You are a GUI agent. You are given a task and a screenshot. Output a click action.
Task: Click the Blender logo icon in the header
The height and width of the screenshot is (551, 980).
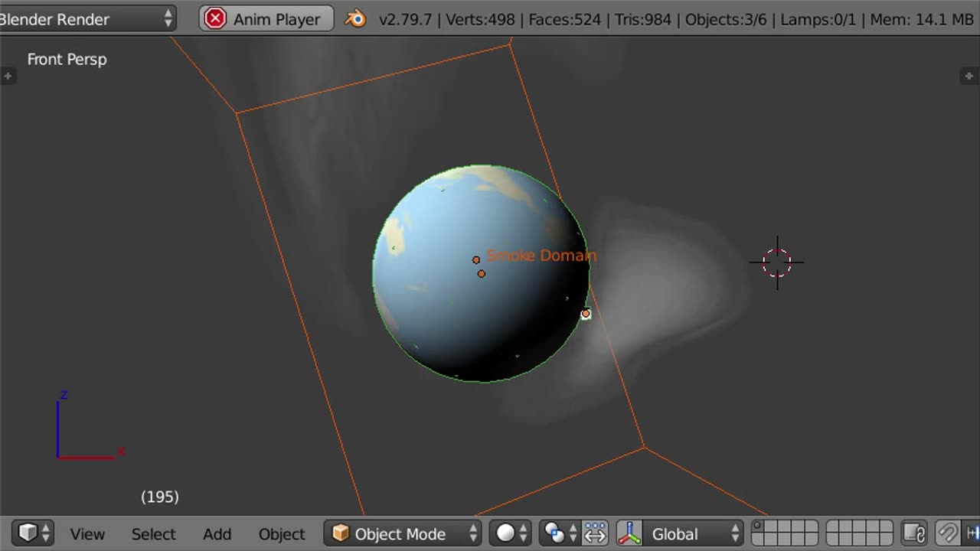355,18
